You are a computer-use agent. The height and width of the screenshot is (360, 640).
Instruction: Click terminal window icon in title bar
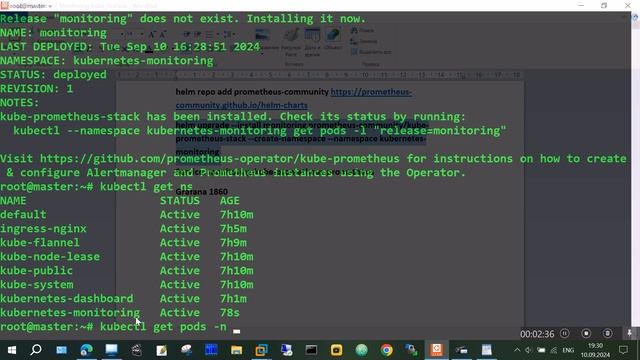[4, 6]
